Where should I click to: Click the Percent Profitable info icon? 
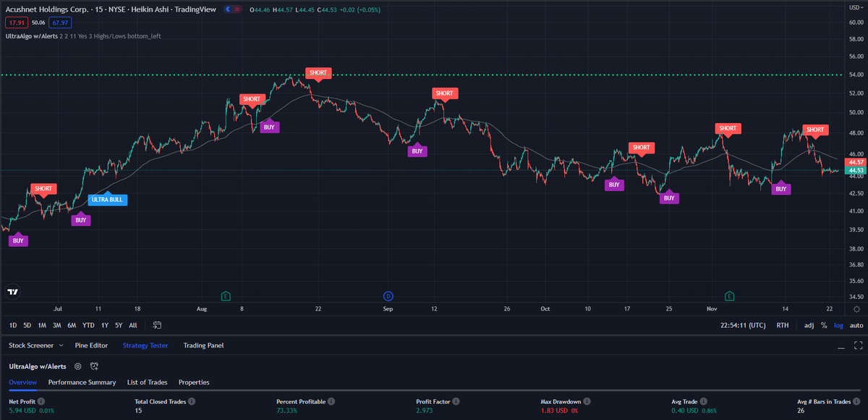click(330, 400)
